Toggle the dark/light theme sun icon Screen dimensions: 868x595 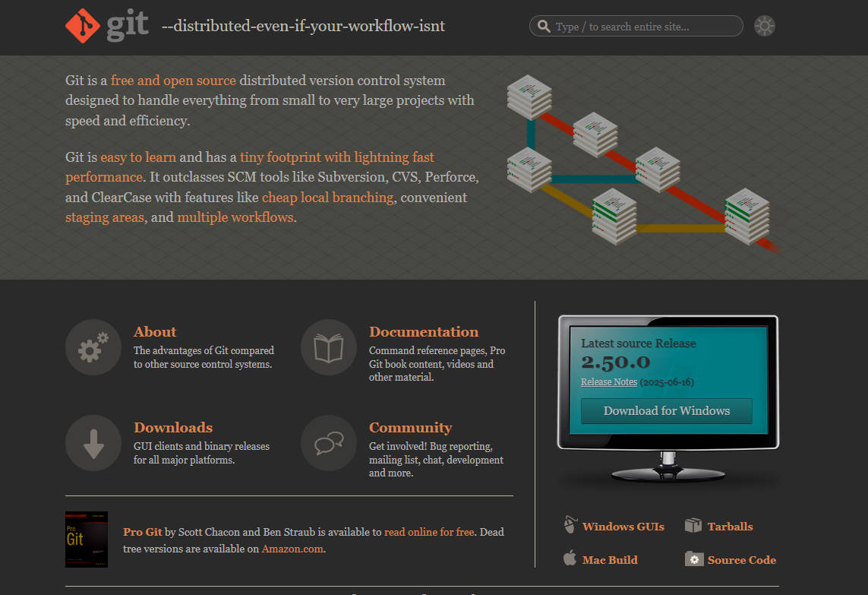pyautogui.click(x=765, y=26)
